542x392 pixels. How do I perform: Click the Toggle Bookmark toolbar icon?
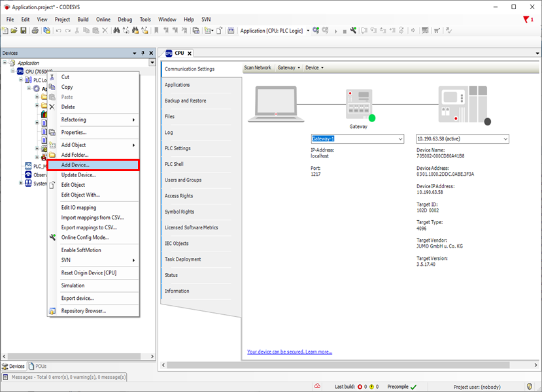tap(156, 31)
